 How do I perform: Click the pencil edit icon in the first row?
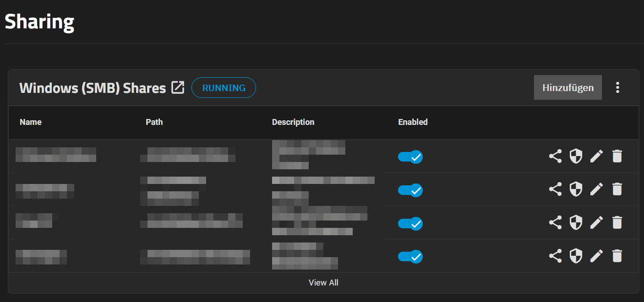coord(596,156)
